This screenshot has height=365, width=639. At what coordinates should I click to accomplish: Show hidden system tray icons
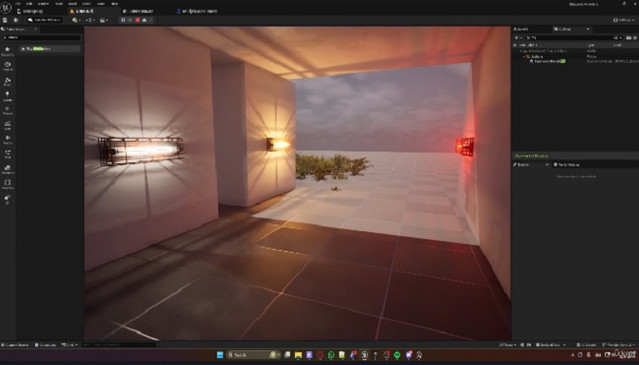(573, 355)
